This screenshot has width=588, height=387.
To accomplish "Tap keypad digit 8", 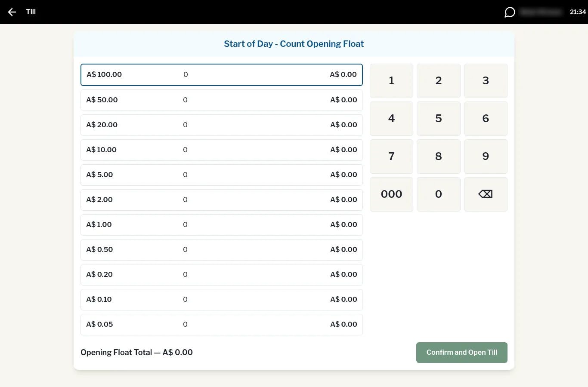I will 439,157.
